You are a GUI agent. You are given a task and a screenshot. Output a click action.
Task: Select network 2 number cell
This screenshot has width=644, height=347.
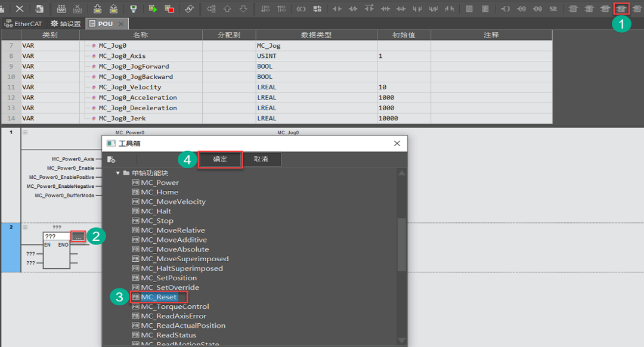tap(11, 247)
